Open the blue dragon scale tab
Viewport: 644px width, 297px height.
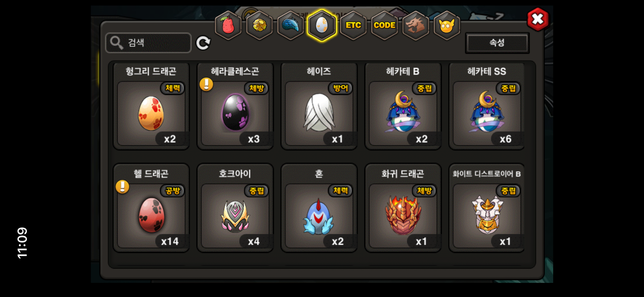click(x=291, y=25)
